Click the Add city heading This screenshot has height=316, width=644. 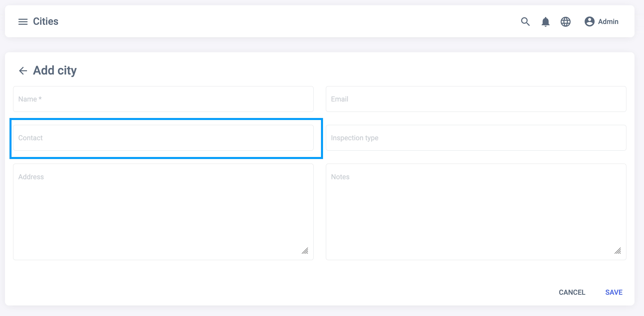pyautogui.click(x=55, y=70)
